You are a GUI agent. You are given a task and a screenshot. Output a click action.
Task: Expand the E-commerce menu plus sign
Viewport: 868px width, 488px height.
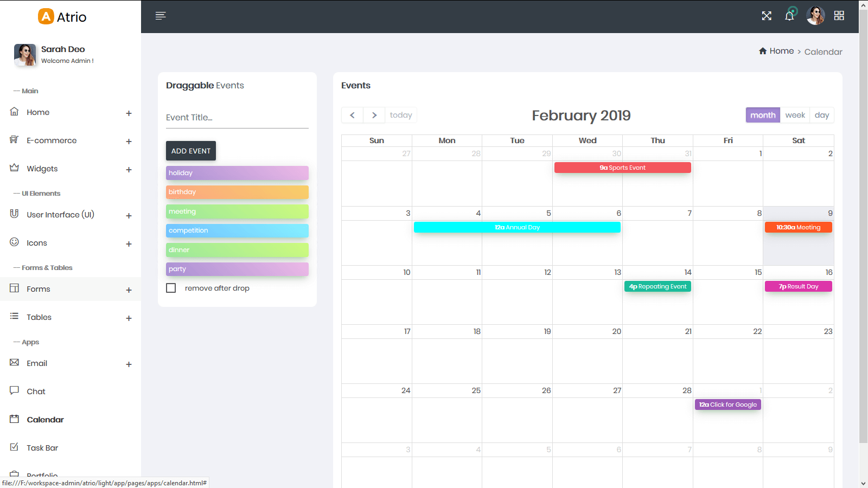pyautogui.click(x=129, y=142)
